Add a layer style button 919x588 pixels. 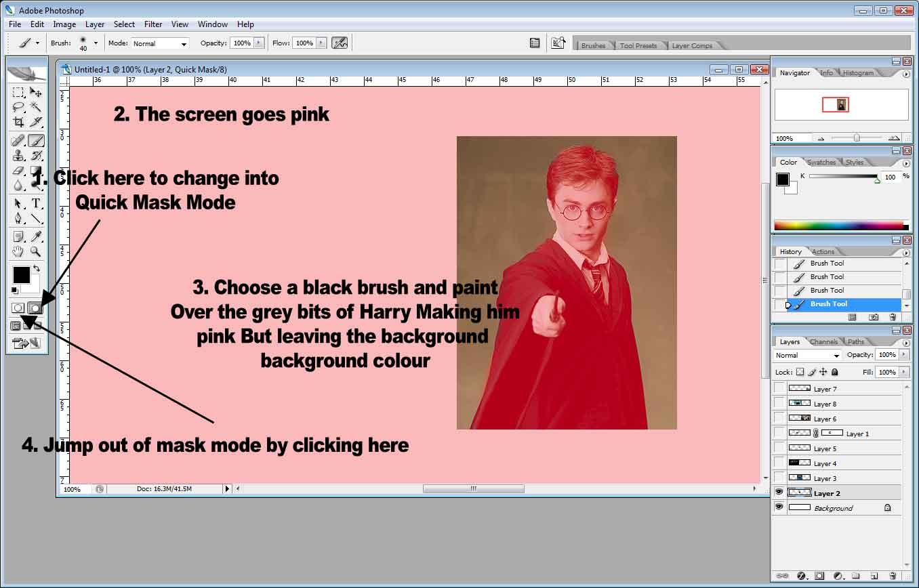coord(801,576)
